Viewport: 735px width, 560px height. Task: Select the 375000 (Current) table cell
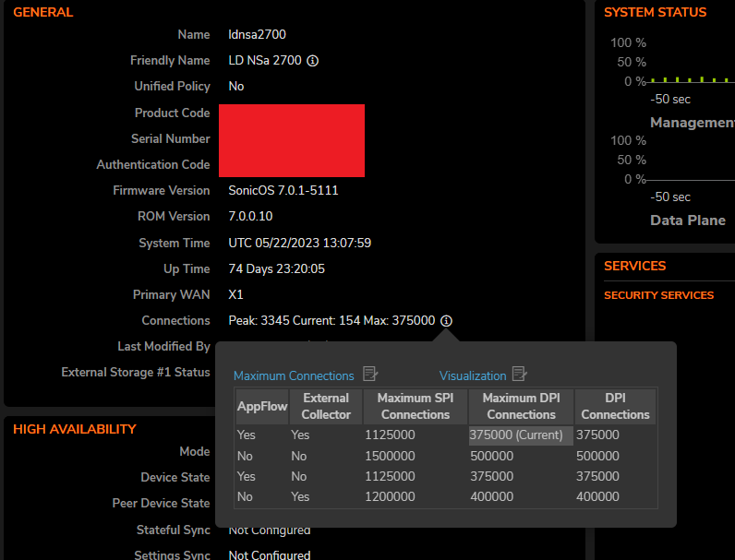pyautogui.click(x=515, y=435)
